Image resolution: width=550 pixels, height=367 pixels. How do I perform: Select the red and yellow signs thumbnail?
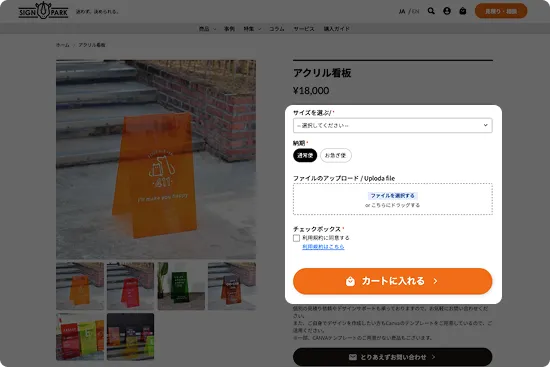[80, 337]
